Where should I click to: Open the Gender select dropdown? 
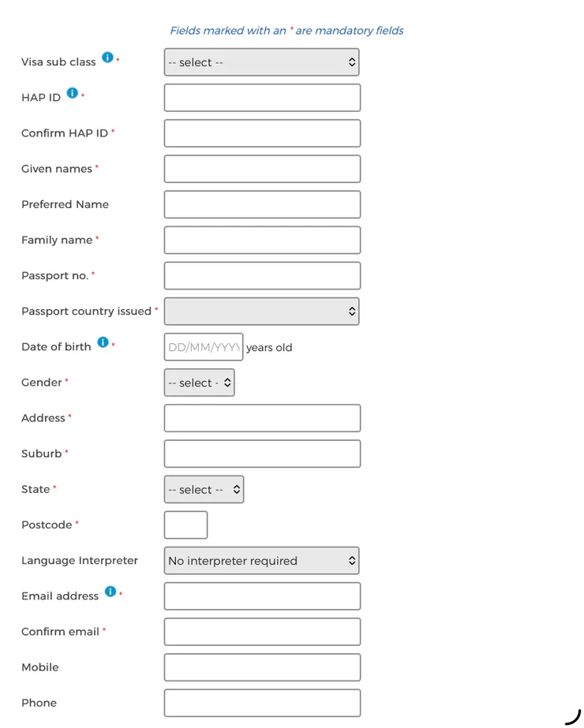[x=199, y=383]
